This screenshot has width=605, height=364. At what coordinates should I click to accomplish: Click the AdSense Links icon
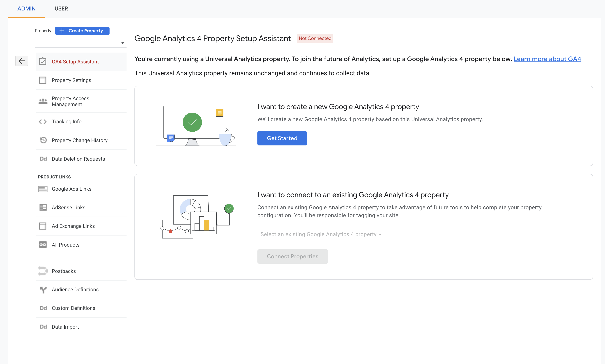click(43, 207)
